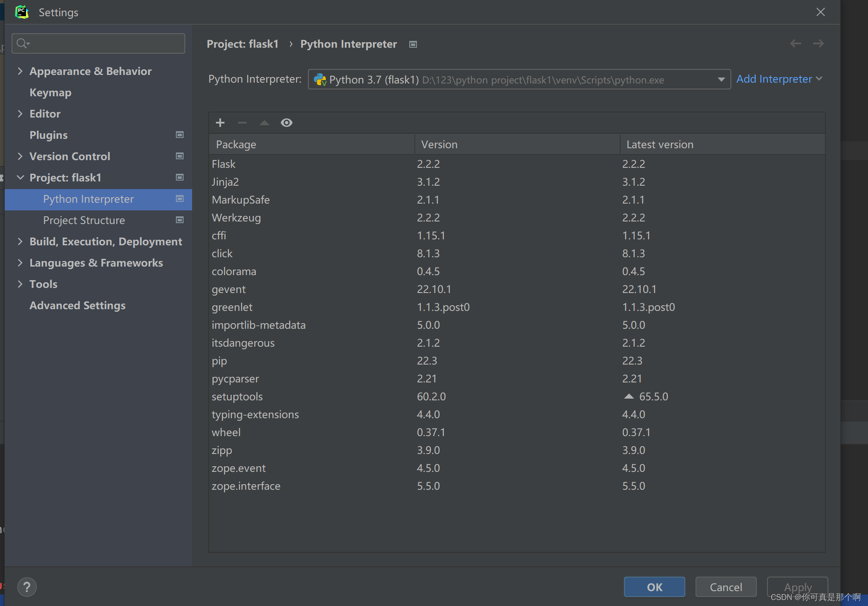Image resolution: width=868 pixels, height=606 pixels.
Task: Select the zope.interface package row
Action: click(x=517, y=486)
